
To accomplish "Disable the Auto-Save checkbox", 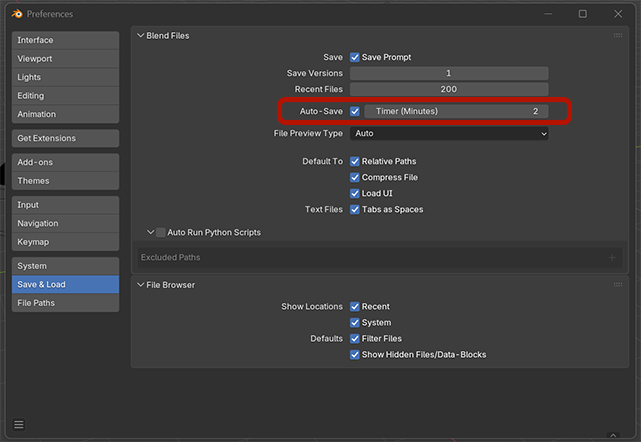I will click(355, 111).
